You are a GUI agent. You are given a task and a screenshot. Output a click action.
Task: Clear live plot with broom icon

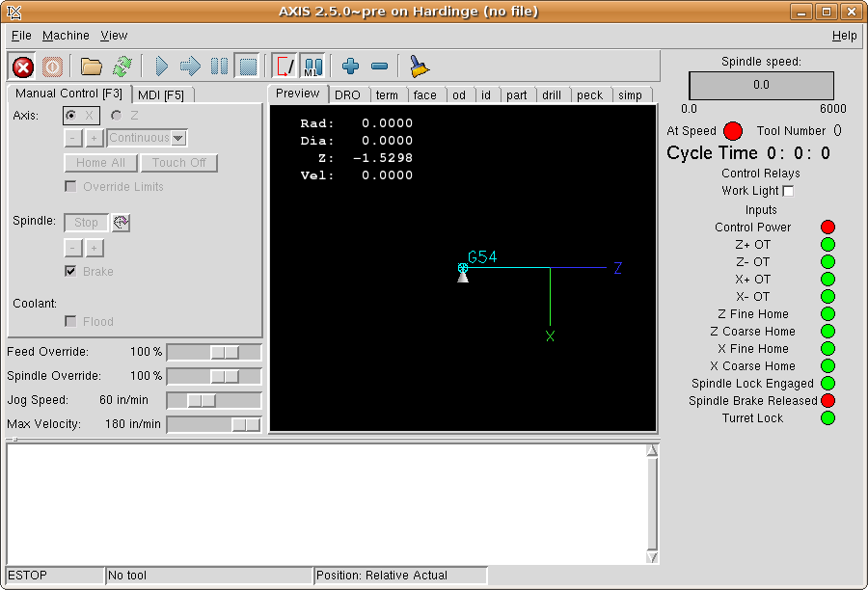[x=420, y=67]
